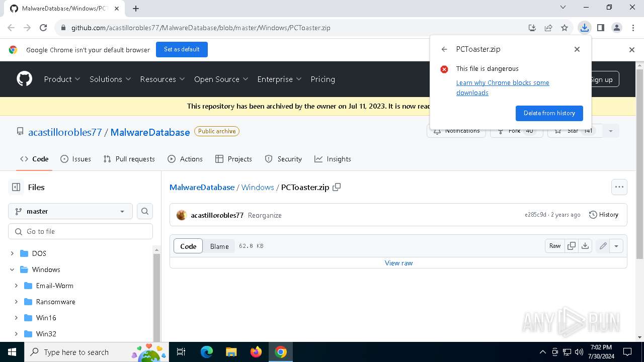Image resolution: width=644 pixels, height=362 pixels.
Task: Open the Star list dropdown arrow
Action: coord(610,131)
